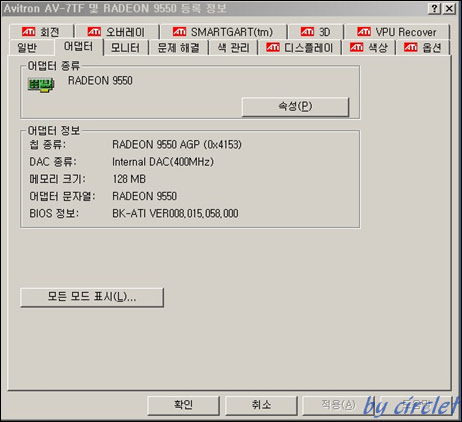The height and width of the screenshot is (422, 462).
Task: Click the 어댑터 정보 group title
Action: [54, 130]
